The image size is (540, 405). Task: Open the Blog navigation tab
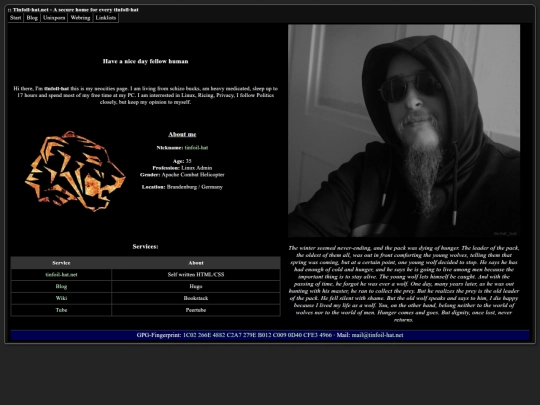(x=32, y=18)
